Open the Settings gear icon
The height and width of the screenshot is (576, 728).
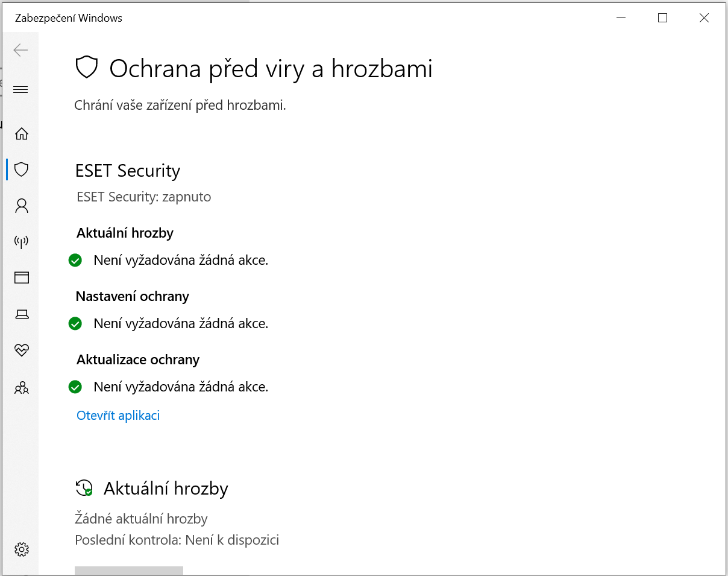22,549
